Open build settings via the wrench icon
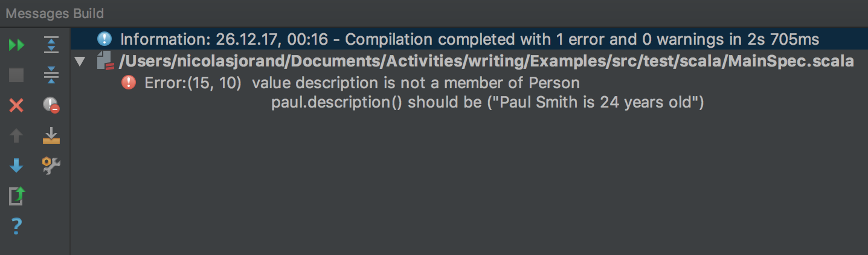868x255 pixels. click(51, 166)
